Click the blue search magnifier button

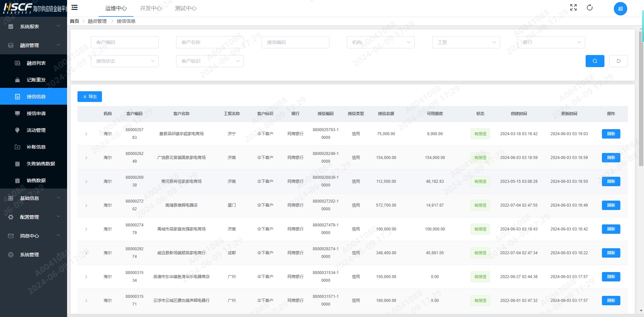(595, 61)
